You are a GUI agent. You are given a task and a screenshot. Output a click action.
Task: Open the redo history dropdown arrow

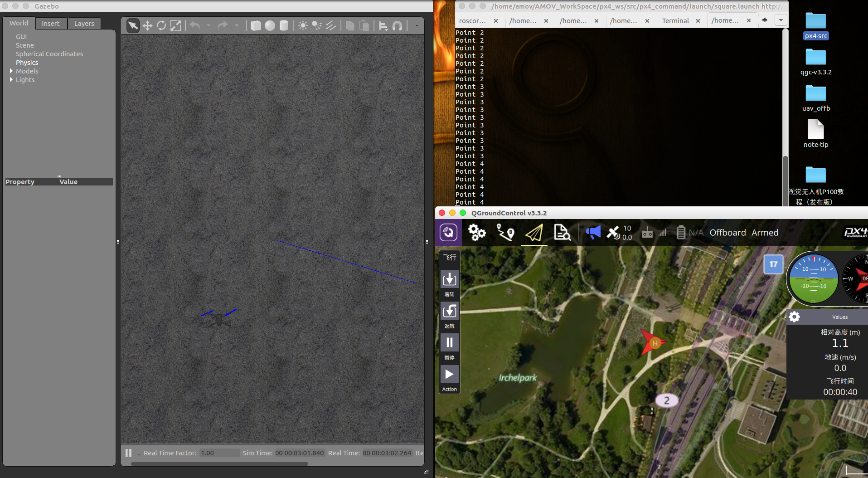(236, 25)
